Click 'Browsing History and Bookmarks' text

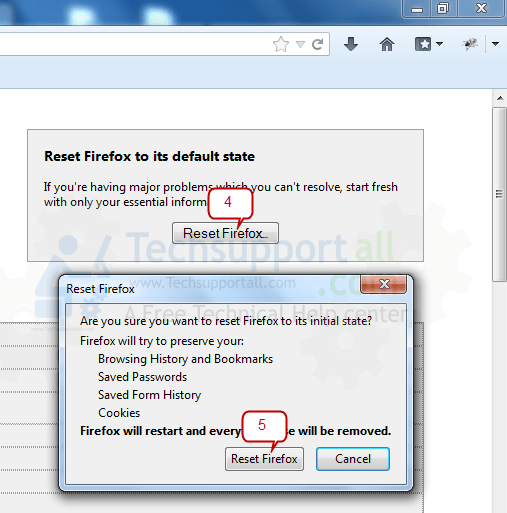tap(185, 359)
